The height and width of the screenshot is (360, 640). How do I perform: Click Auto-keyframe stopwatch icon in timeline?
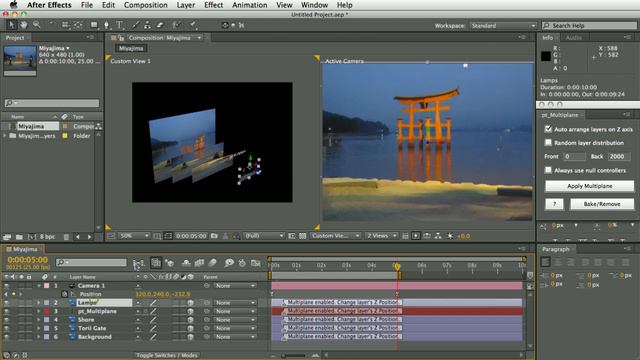coord(242,263)
